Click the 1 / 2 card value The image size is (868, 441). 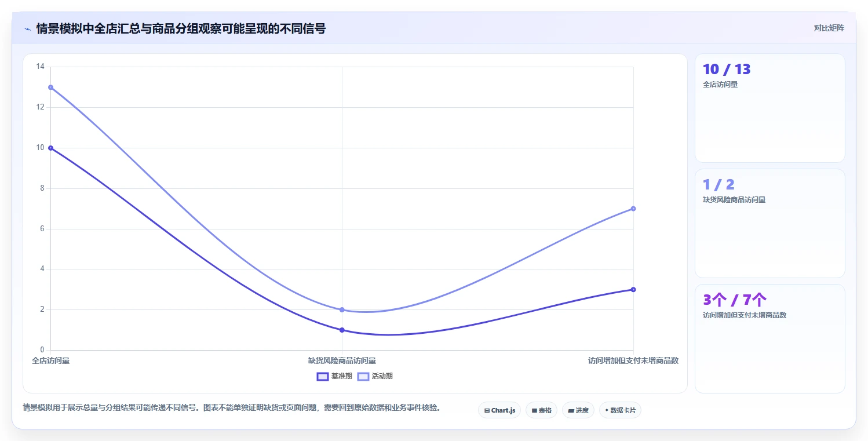719,185
